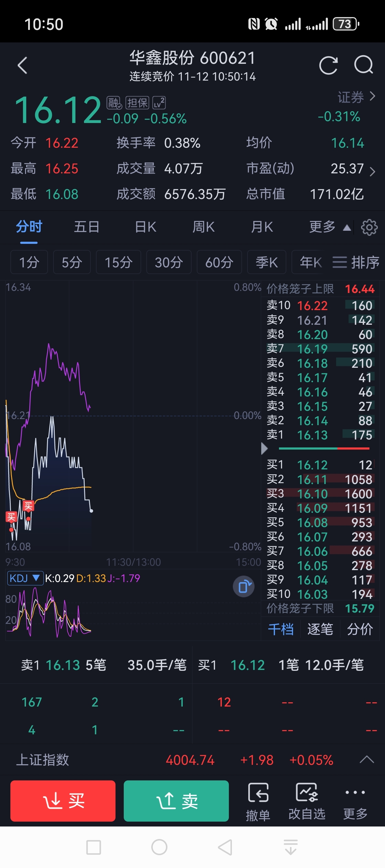This screenshot has height=868, width=385.
Task: Tap the 撤单 cancel order icon
Action: pos(258,802)
